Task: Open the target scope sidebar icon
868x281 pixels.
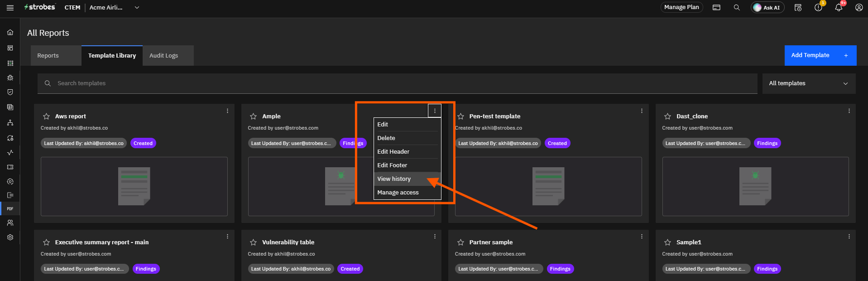Action: click(10, 181)
